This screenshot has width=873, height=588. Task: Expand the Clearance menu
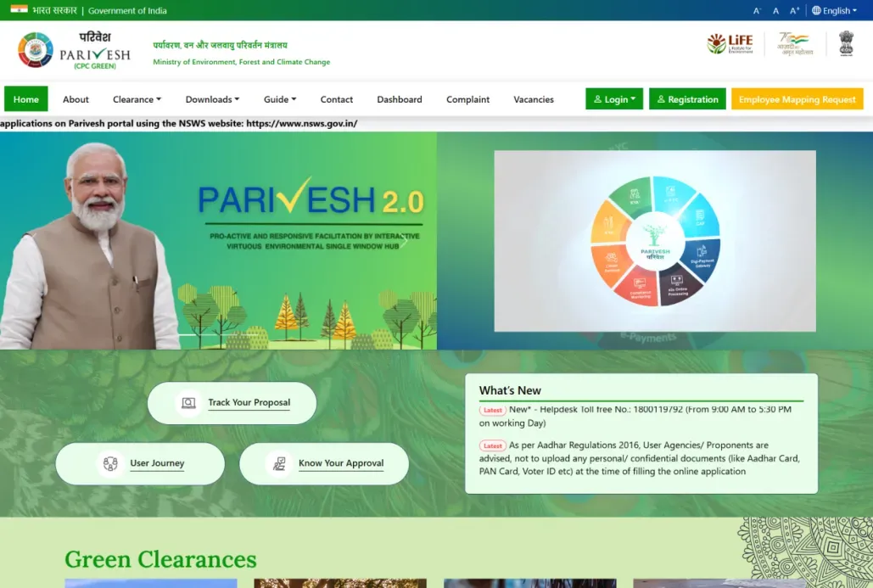tap(137, 99)
